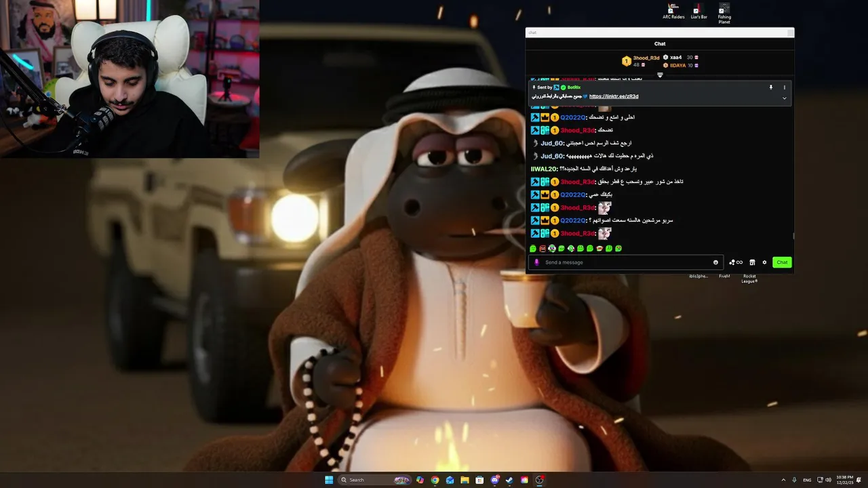
Task: Close the chat popup window
Action: [x=790, y=33]
